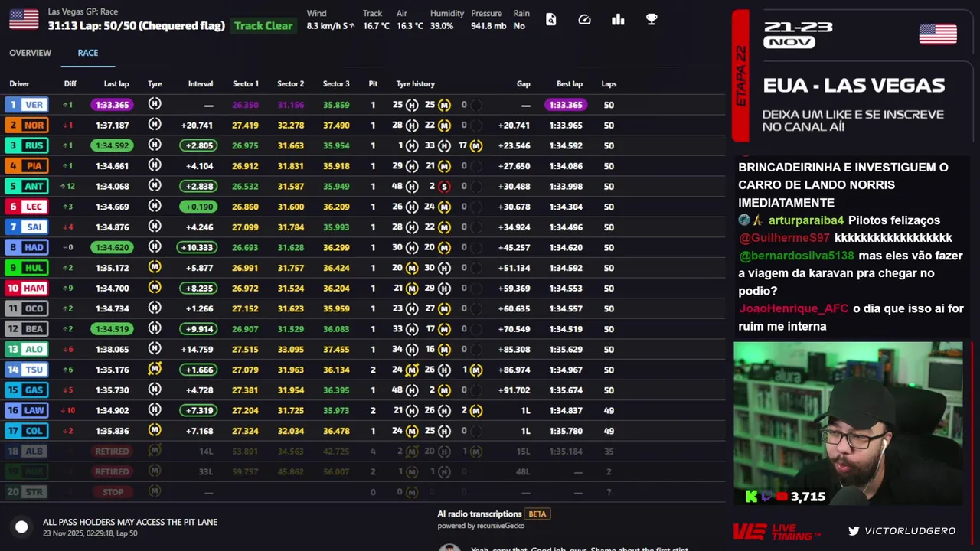
Task: Sort by the Best lap column header
Action: click(x=570, y=84)
